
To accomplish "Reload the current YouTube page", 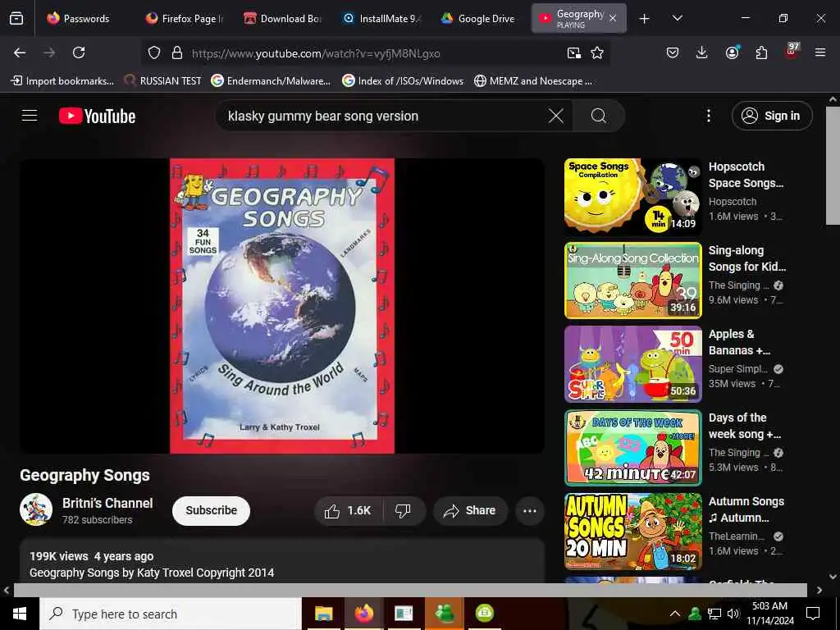I will point(79,52).
